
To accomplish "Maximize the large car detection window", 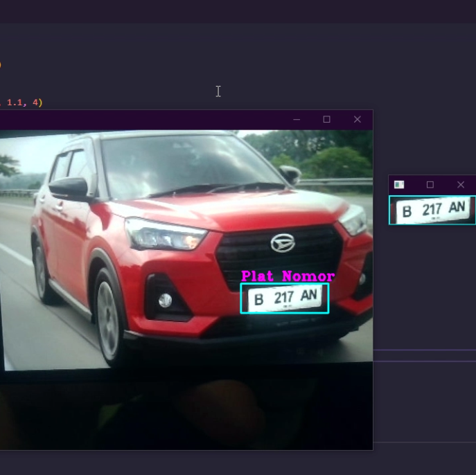I will 326,119.
